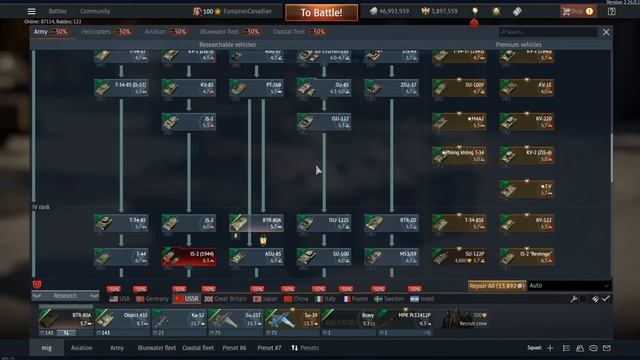Open the Presets selector

[305, 348]
